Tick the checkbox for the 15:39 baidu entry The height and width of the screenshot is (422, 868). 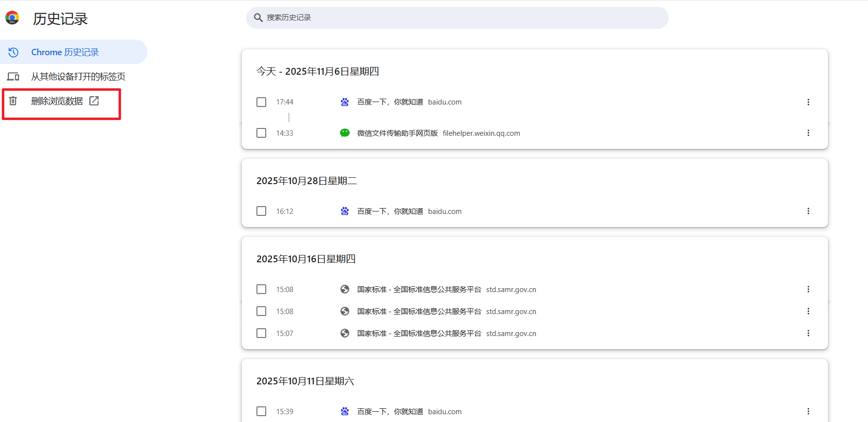(261, 411)
